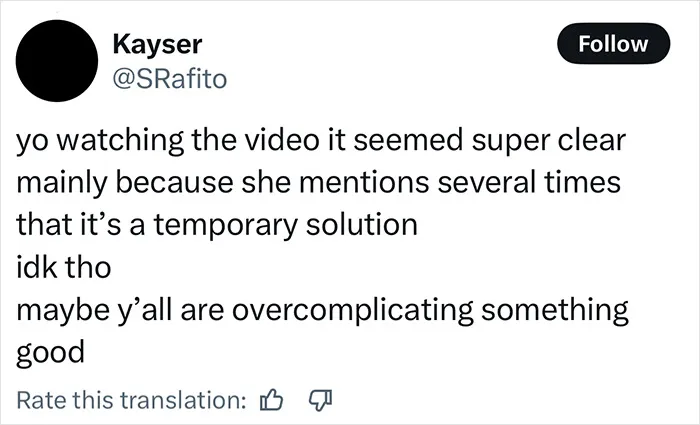
Task: Click the word 'something' in the tweet text
Action: pyautogui.click(x=555, y=310)
